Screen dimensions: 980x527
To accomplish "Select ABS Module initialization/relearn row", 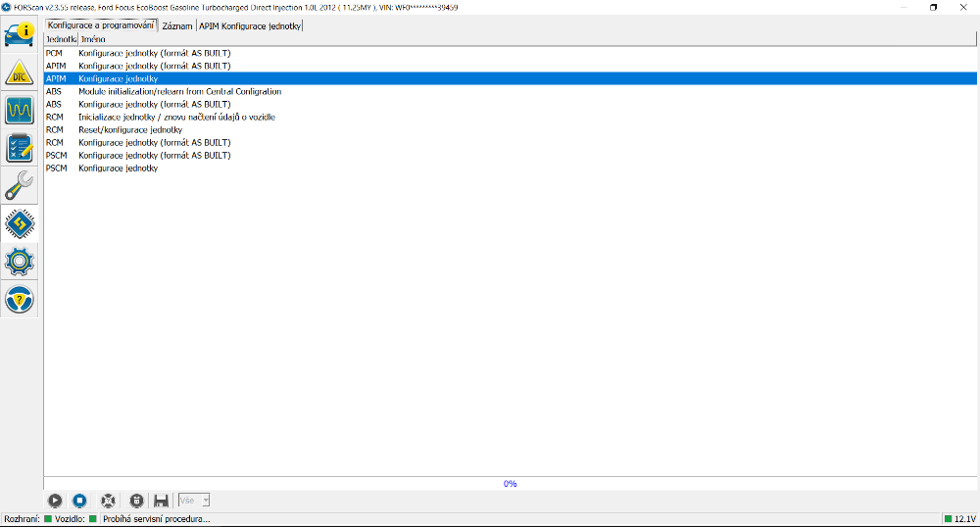I will coord(179,91).
